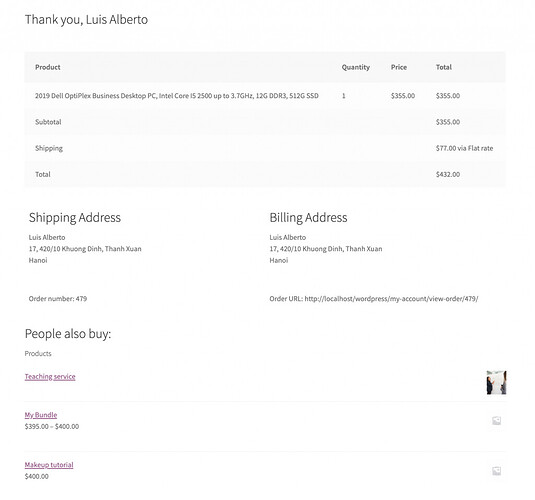Click the My Bundle placeholder image icon
Viewport: 535px width, 500px height.
pos(496,420)
